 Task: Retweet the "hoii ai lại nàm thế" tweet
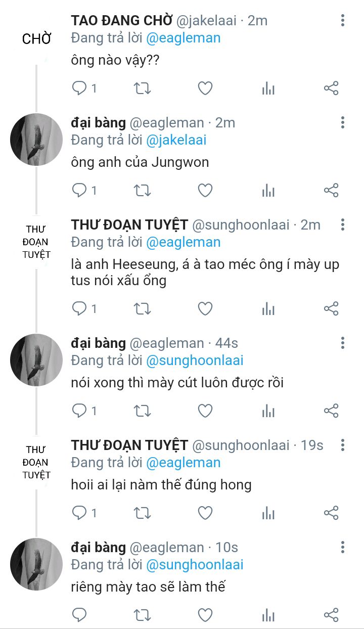(x=142, y=513)
